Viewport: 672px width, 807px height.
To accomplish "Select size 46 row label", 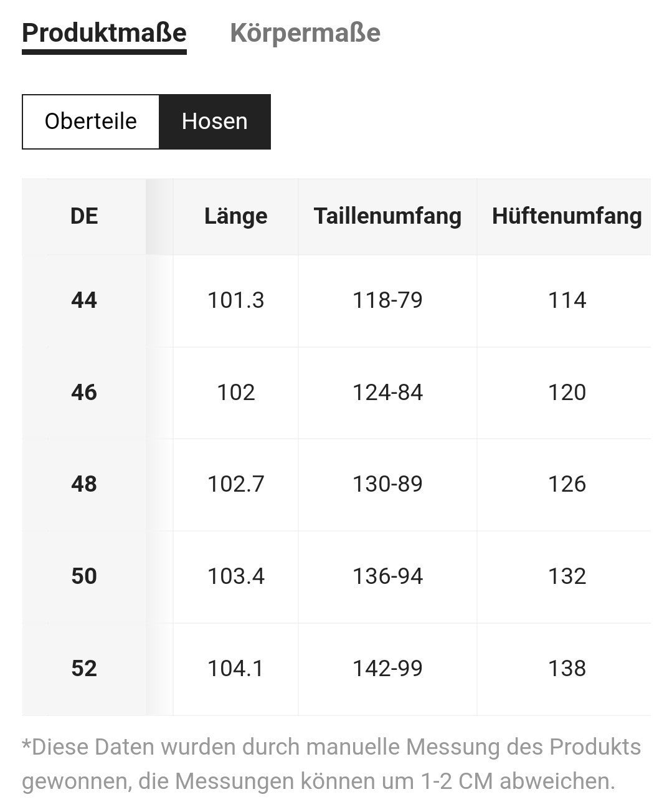I will (x=84, y=393).
